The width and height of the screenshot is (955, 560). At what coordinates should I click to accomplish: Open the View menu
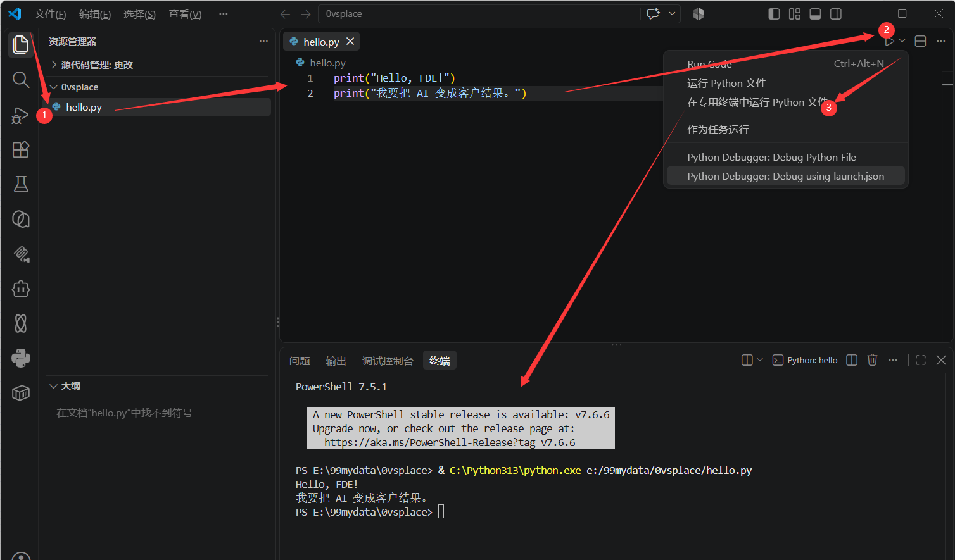click(185, 14)
